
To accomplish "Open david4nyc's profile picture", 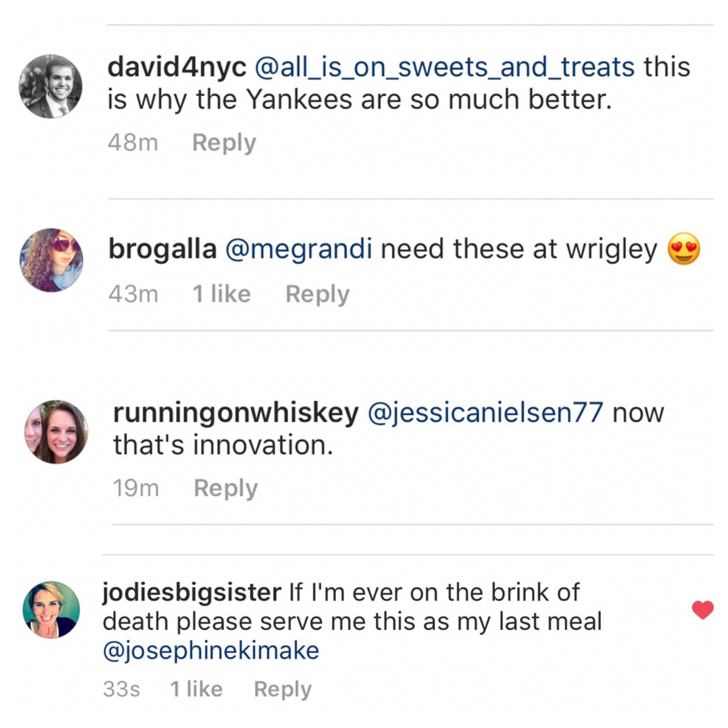I will tap(50, 86).
